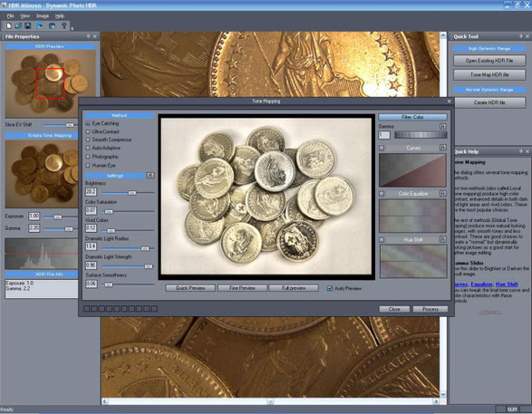Click the Quick Preview button
532x414 pixels.
[x=190, y=288]
